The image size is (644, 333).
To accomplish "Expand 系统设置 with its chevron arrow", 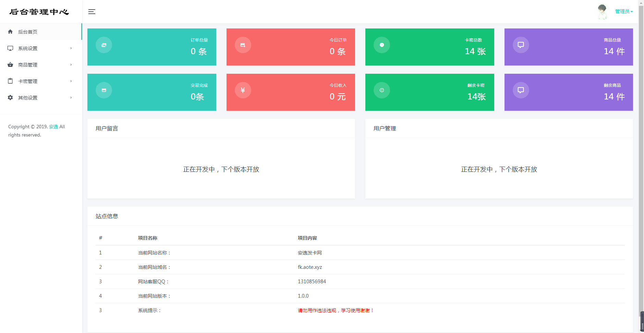I will (x=71, y=48).
